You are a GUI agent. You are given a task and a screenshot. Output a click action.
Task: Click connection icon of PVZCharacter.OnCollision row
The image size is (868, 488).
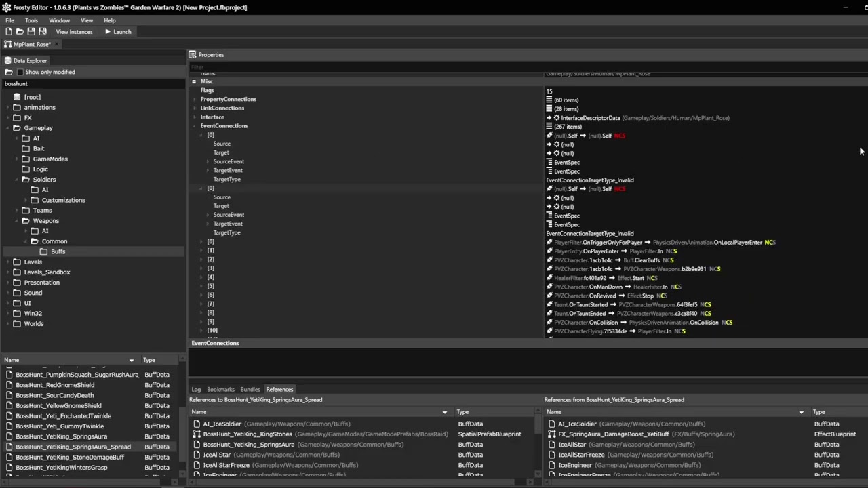tap(549, 322)
